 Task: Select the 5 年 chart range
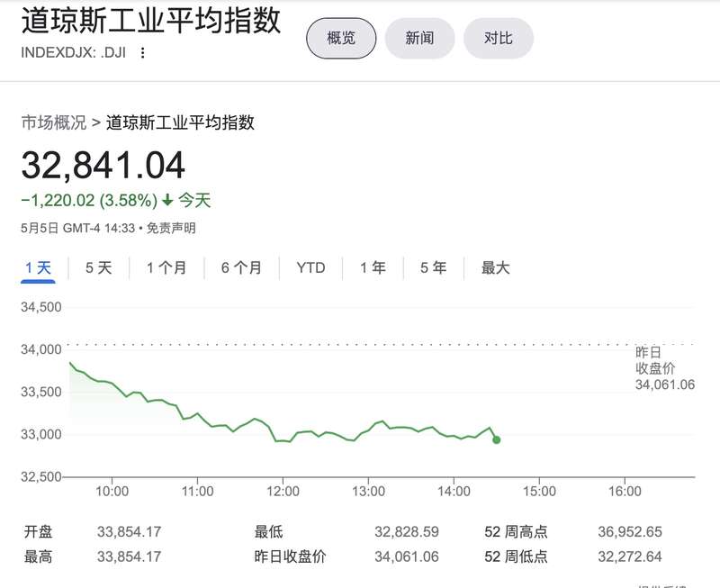[x=434, y=267]
